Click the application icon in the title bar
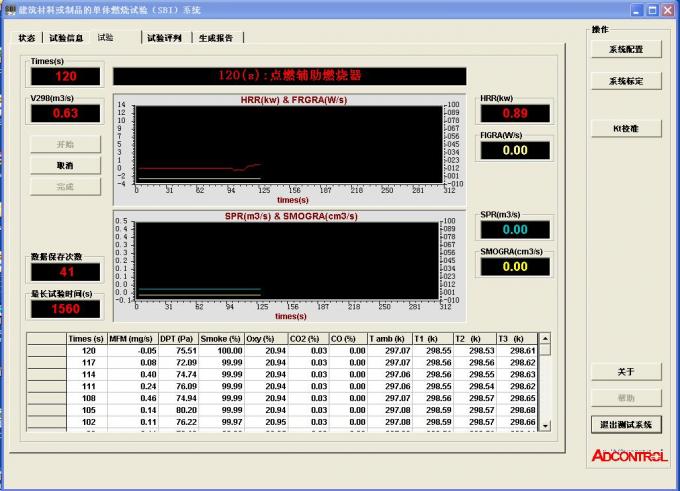Viewport: 680px width, 491px height. click(x=9, y=9)
